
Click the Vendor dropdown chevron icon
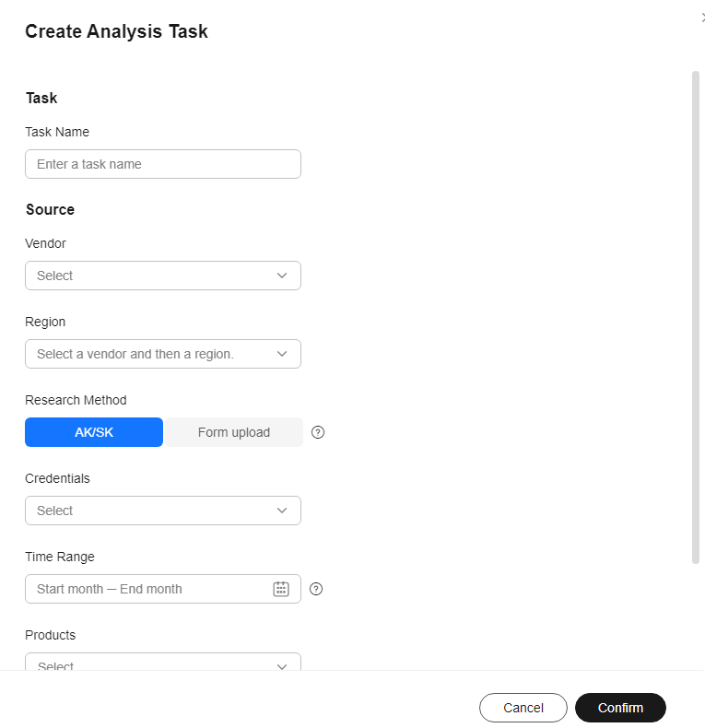click(x=281, y=276)
